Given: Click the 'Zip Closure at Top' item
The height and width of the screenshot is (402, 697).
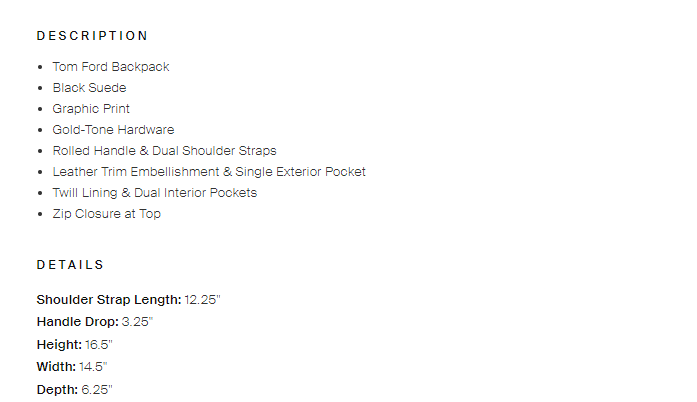Looking at the screenshot, I should point(106,214).
